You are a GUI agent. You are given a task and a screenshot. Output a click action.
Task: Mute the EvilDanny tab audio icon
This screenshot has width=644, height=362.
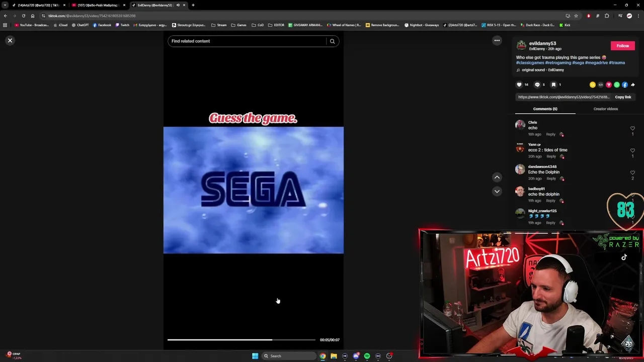[178, 5]
